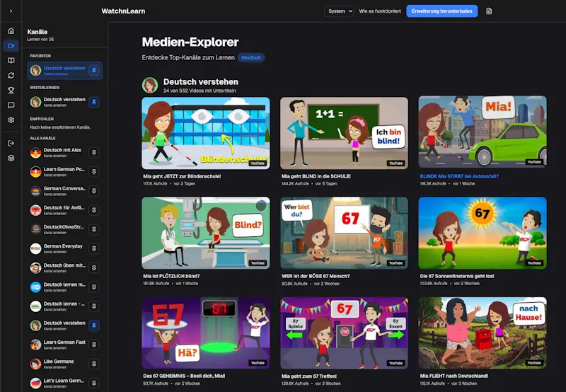Screen dimensions: 566x392
Task: Pin the Let's Learn Germ... channel
Action: (94, 383)
